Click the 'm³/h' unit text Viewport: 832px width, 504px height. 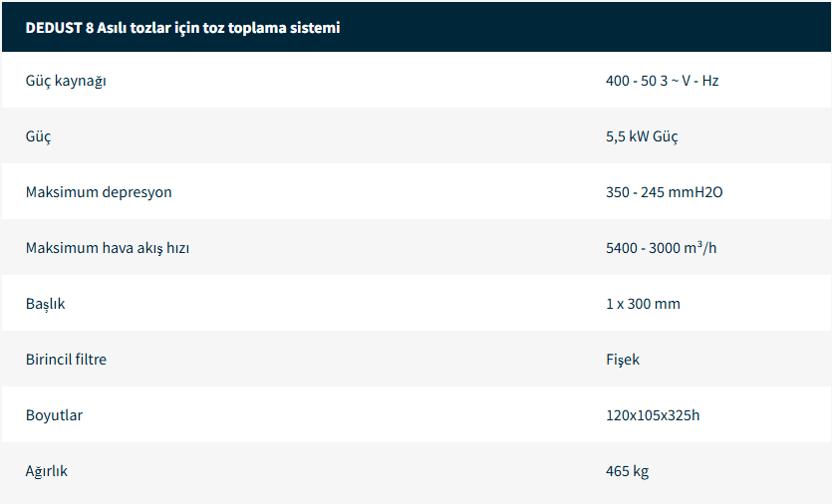700,247
